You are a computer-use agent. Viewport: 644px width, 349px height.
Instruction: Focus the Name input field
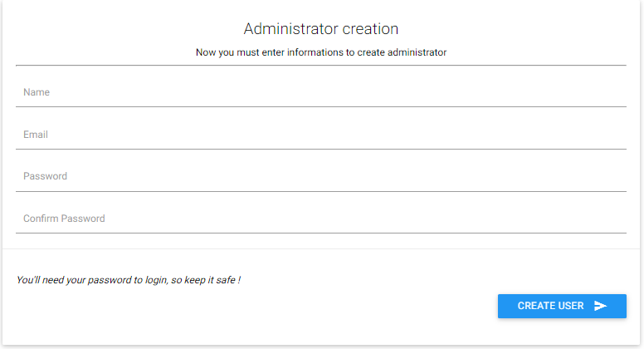coord(320,92)
